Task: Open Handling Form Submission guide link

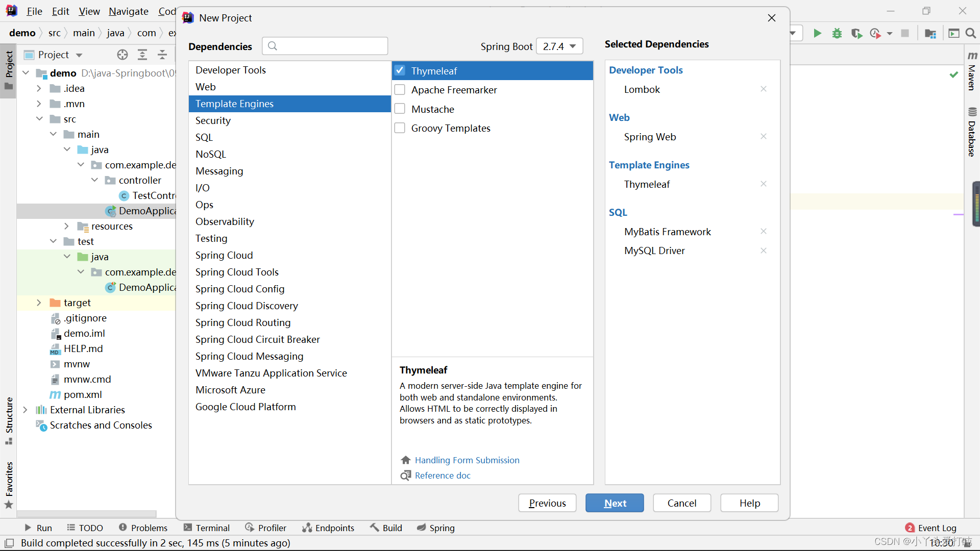Action: point(467,460)
